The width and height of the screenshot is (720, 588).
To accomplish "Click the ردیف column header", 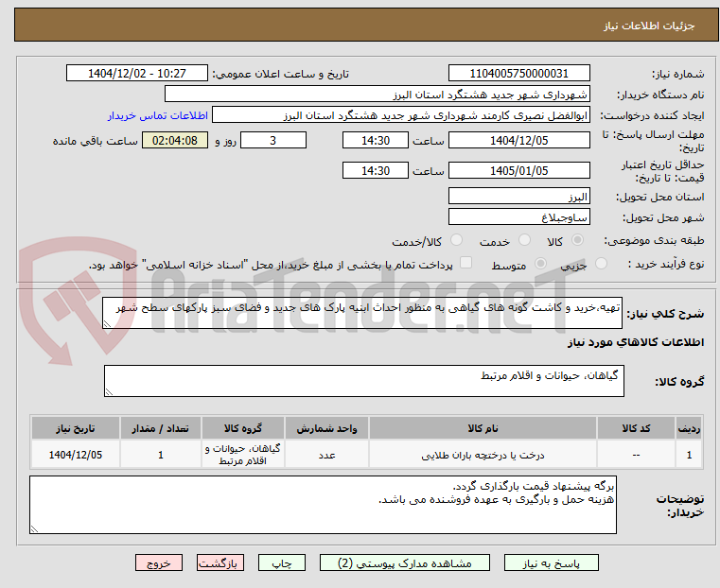I will 689,428.
